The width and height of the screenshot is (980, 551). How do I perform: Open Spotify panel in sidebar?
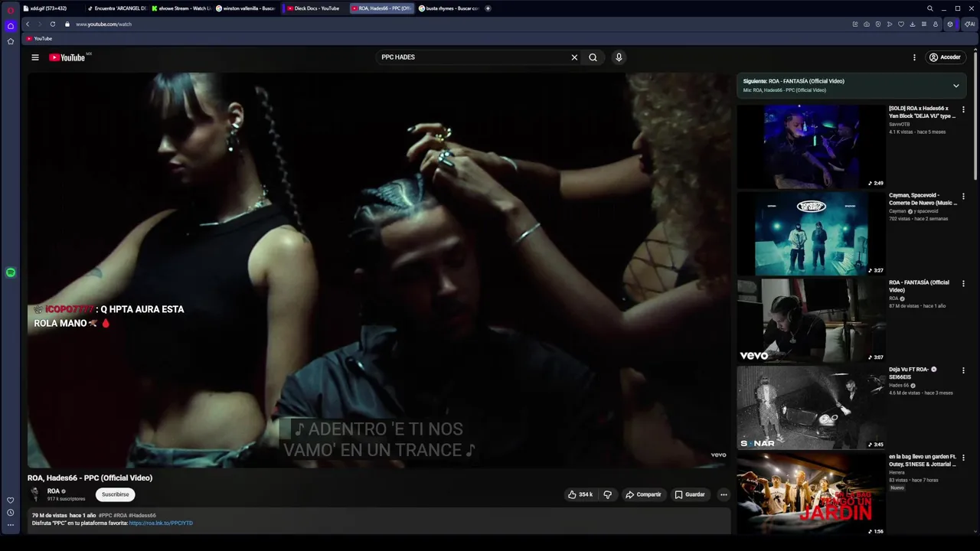11,272
